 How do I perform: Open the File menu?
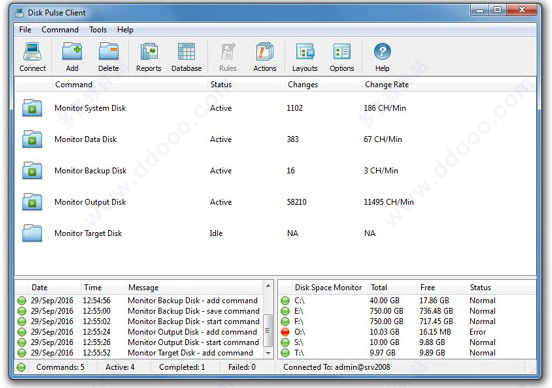click(25, 30)
